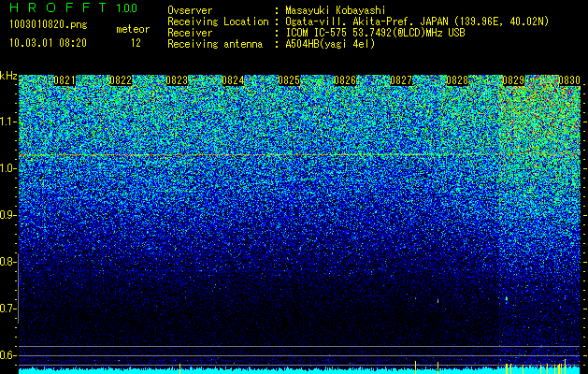
Task: Select antenna value A504HB(yagi 4el)
Action: coord(330,44)
